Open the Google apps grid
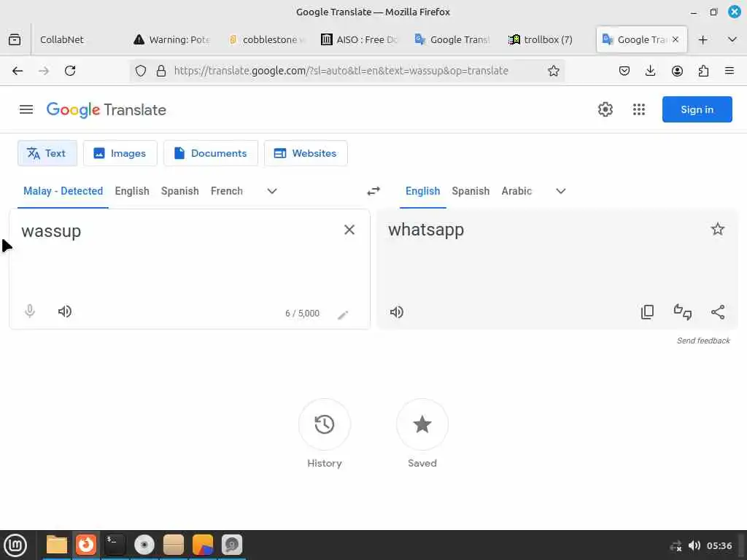The height and width of the screenshot is (560, 747). [639, 109]
